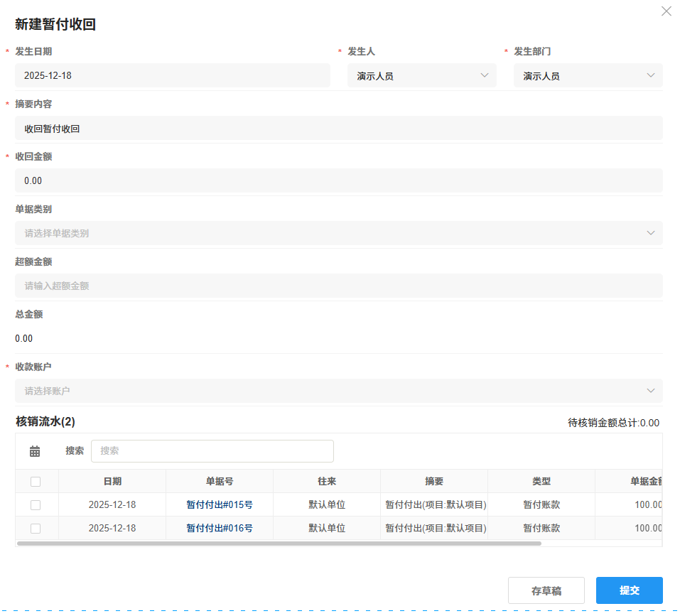Screen dimensions: 680x616
Task: Click into the 搜索 search box
Action: coord(212,450)
